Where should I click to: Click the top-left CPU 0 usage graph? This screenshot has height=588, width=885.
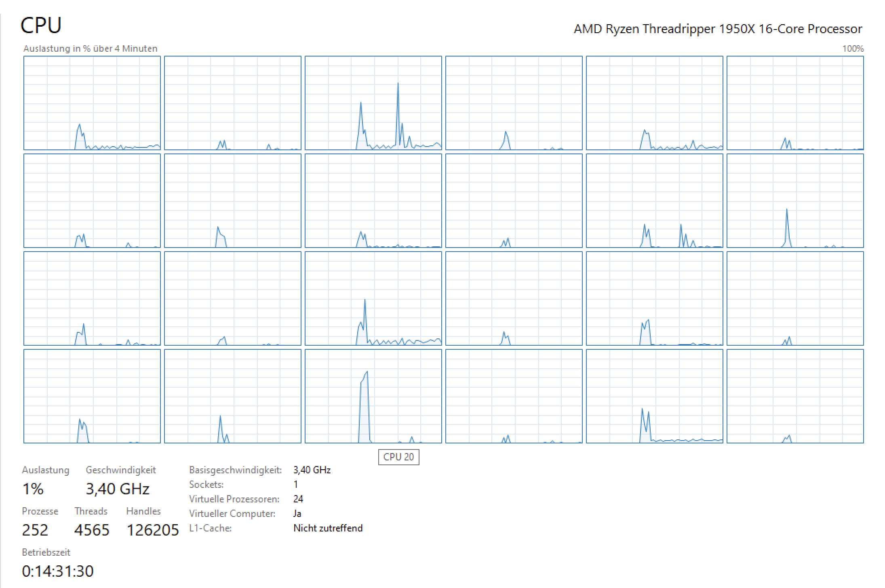(92, 103)
